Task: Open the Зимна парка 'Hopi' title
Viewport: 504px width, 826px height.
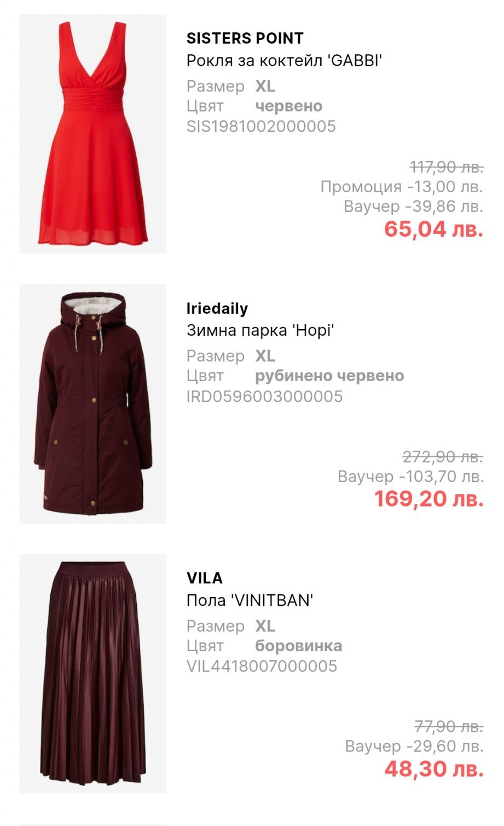Action: [x=260, y=330]
